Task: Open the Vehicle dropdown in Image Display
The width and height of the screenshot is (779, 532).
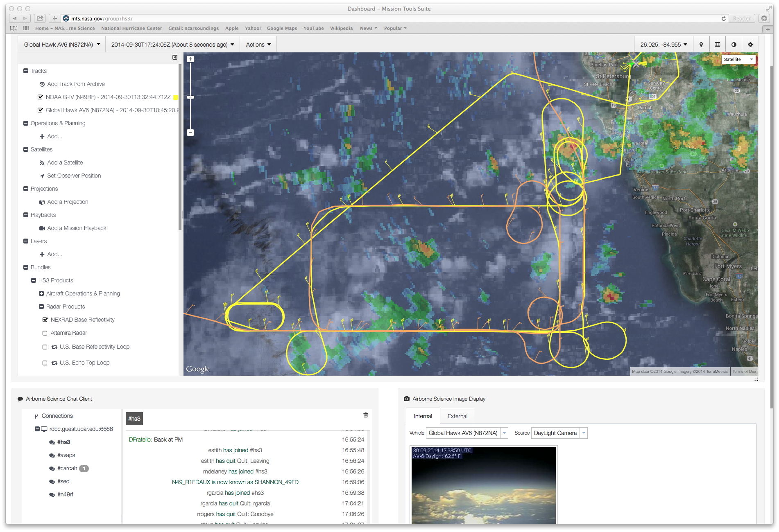Action: (x=467, y=433)
